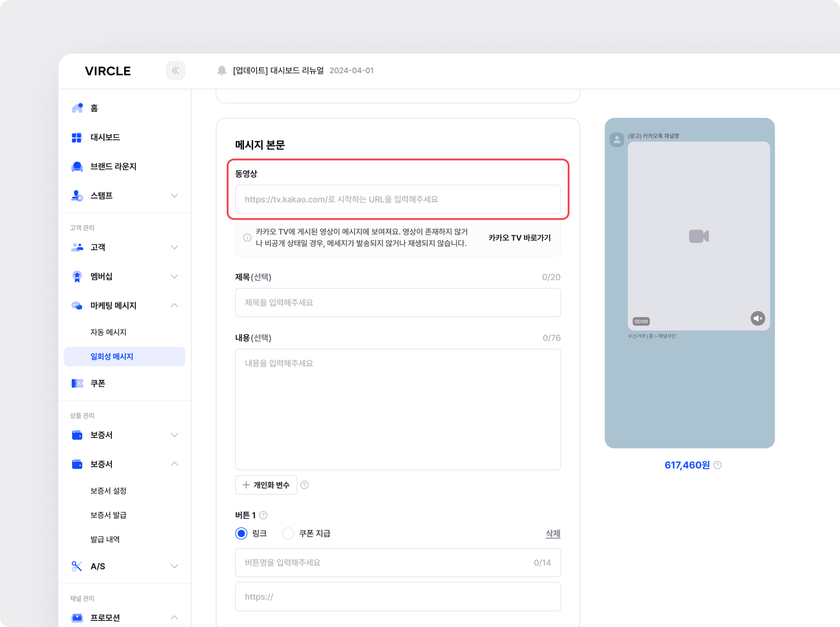This screenshot has width=840, height=627.
Task: Click the 쿠폰 coupon icon
Action: point(77,383)
